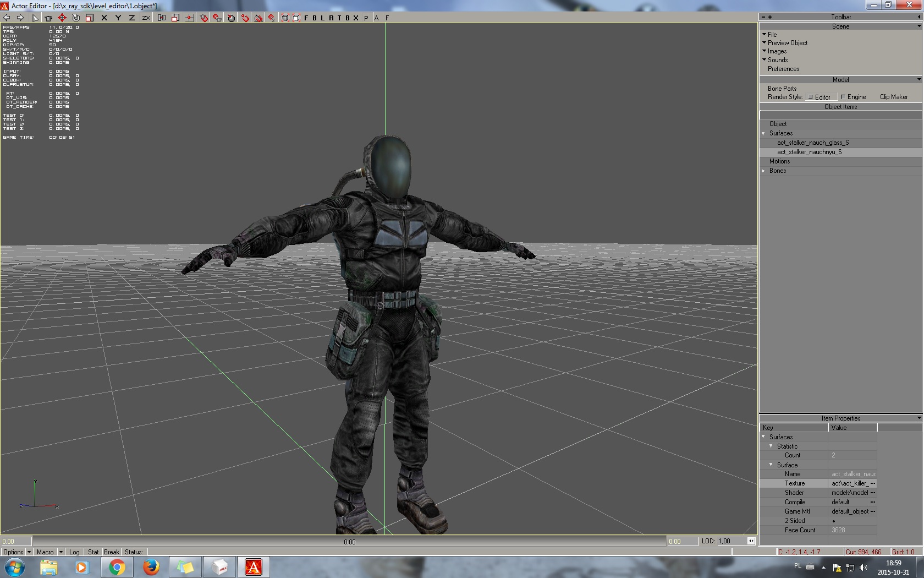
Task: Select plane camera mode P
Action: coord(366,18)
